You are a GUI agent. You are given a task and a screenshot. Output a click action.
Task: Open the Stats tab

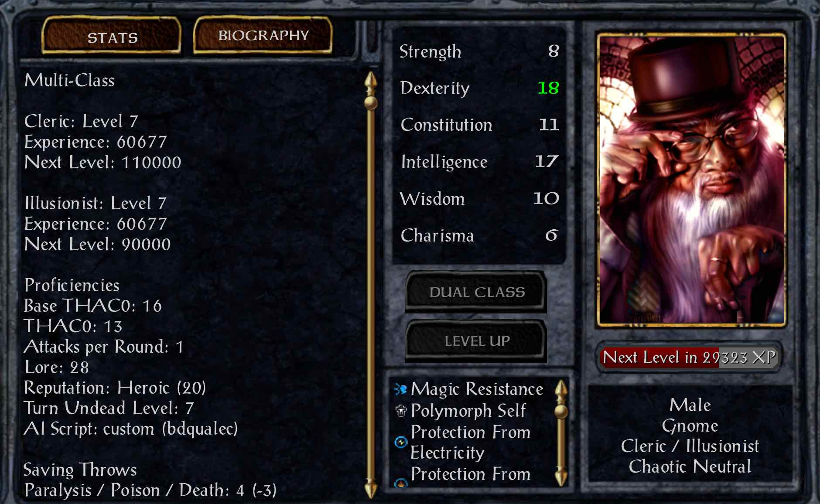112,37
